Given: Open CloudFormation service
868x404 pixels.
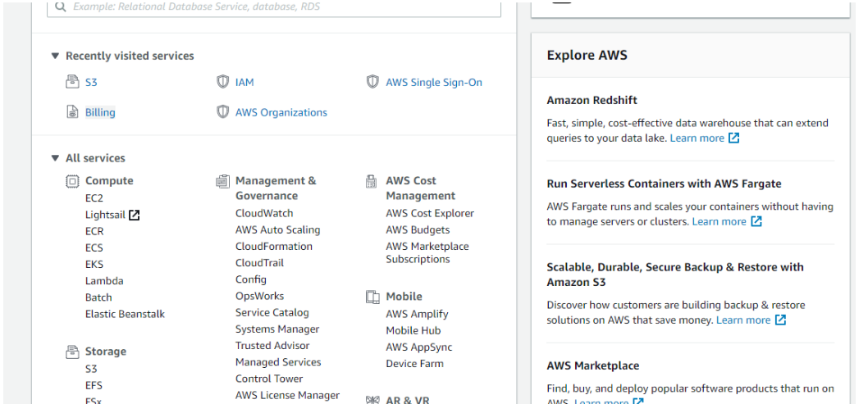Looking at the screenshot, I should click(274, 246).
